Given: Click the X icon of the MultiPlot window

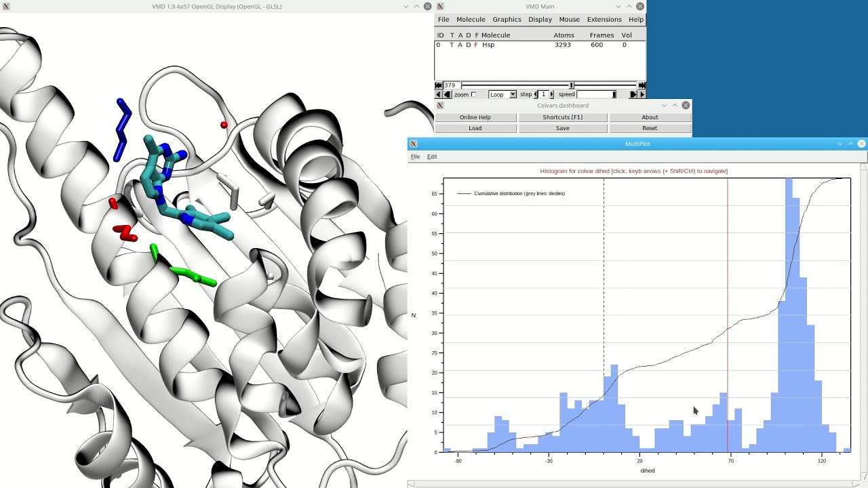Looking at the screenshot, I should point(414,144).
